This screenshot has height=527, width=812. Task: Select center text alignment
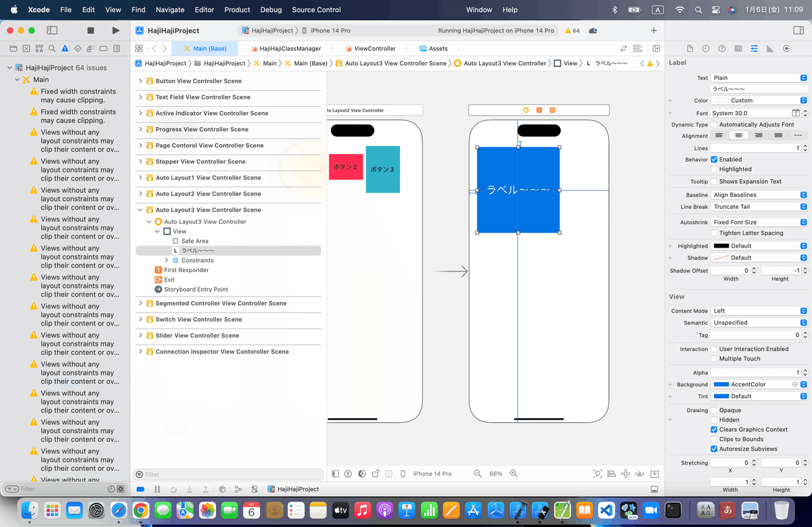click(739, 135)
